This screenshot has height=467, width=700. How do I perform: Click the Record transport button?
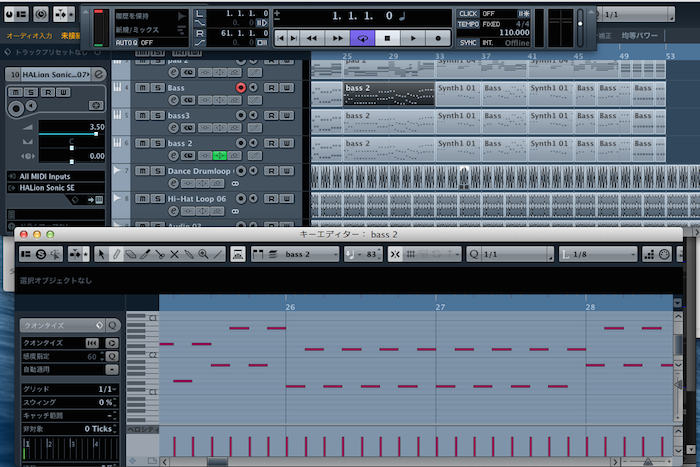pos(438,38)
